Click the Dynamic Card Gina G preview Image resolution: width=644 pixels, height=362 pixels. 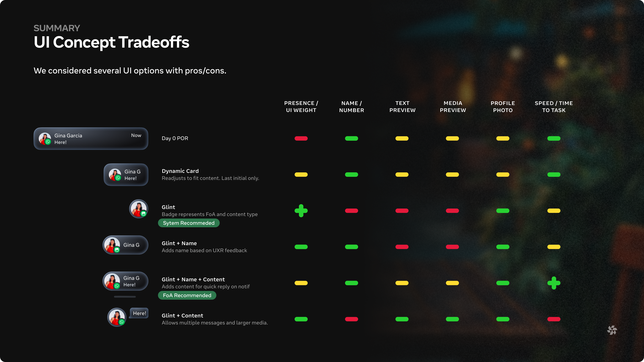click(126, 175)
